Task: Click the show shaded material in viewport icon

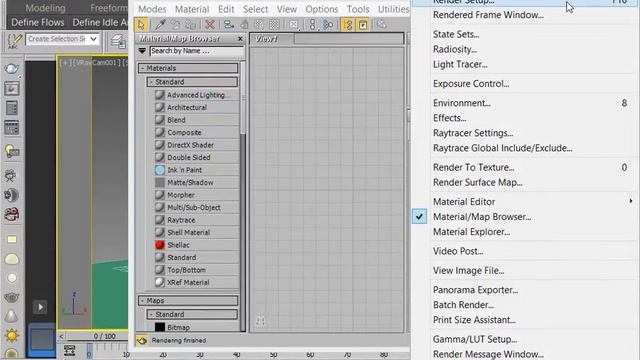Action: [259, 24]
